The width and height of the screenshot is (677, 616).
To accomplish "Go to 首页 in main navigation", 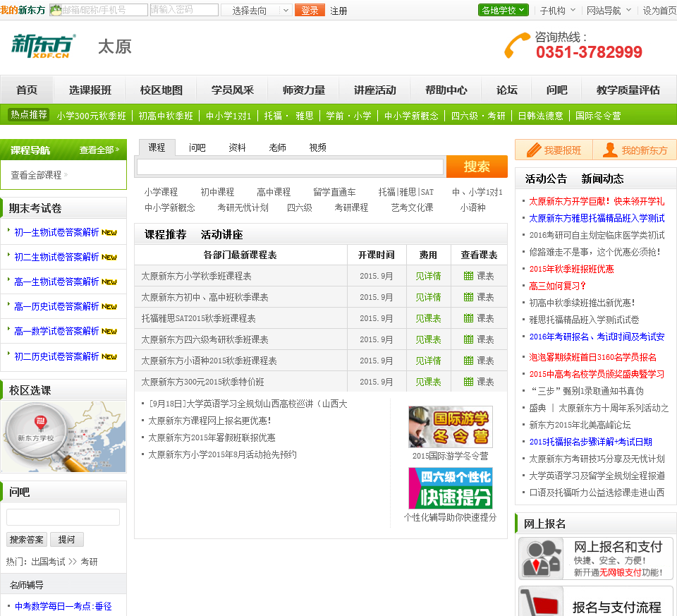I will tap(27, 90).
